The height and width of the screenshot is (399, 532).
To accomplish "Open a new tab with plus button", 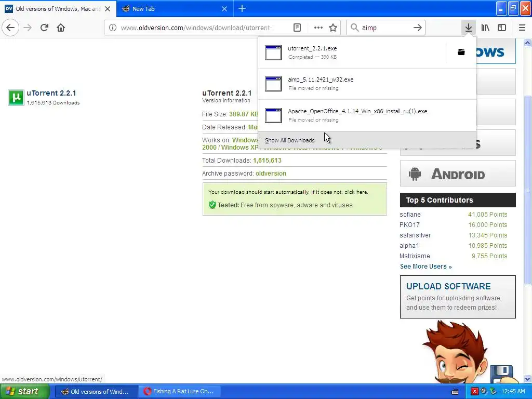I will pyautogui.click(x=242, y=8).
